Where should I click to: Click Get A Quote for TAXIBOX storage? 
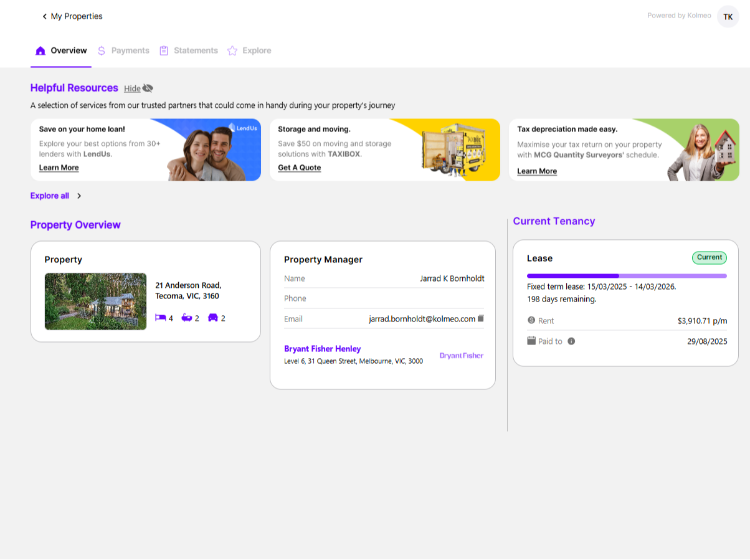pos(300,168)
